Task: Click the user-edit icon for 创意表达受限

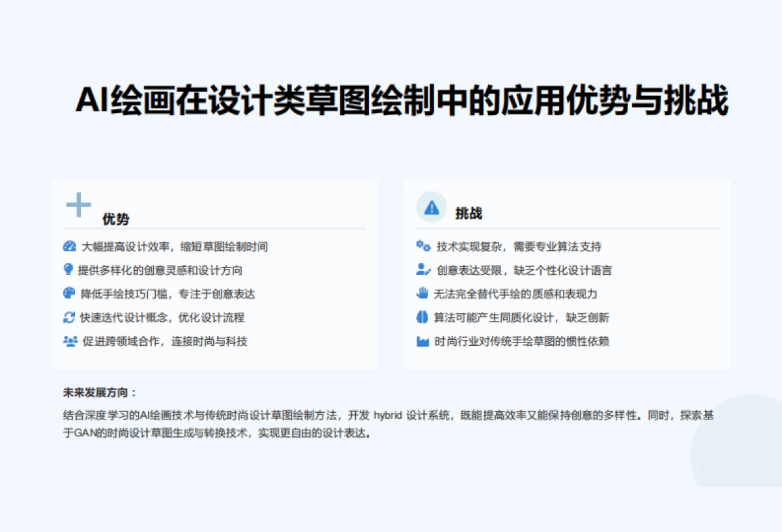Action: click(423, 270)
